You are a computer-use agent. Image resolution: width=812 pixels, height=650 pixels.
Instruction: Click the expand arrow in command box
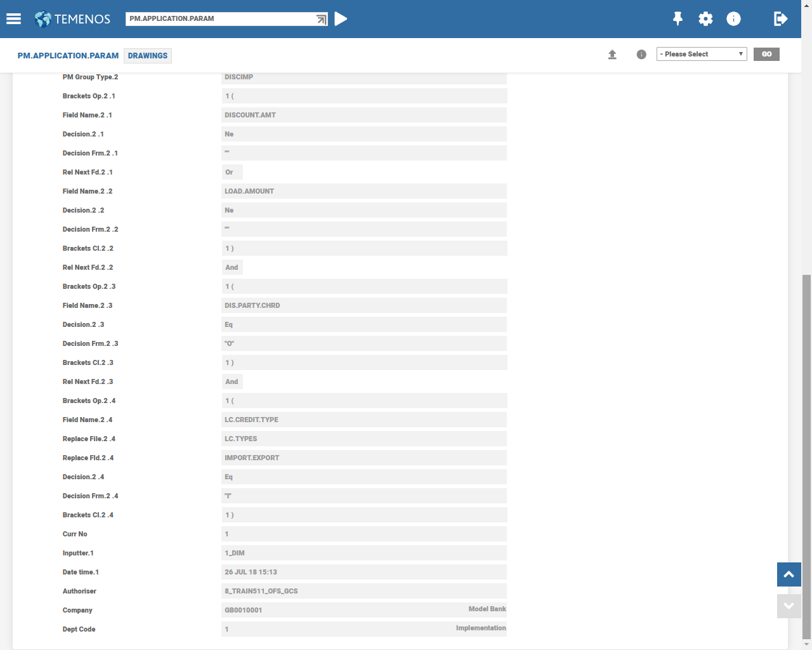(x=321, y=19)
